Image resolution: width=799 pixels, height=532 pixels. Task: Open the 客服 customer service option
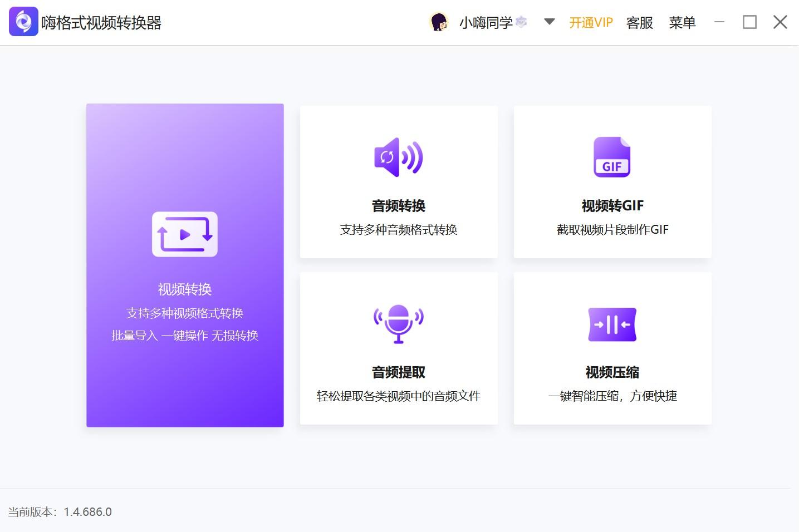[x=639, y=22]
